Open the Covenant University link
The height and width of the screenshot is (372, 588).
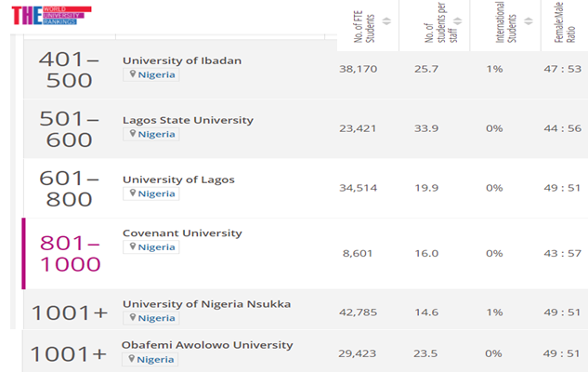tap(182, 232)
